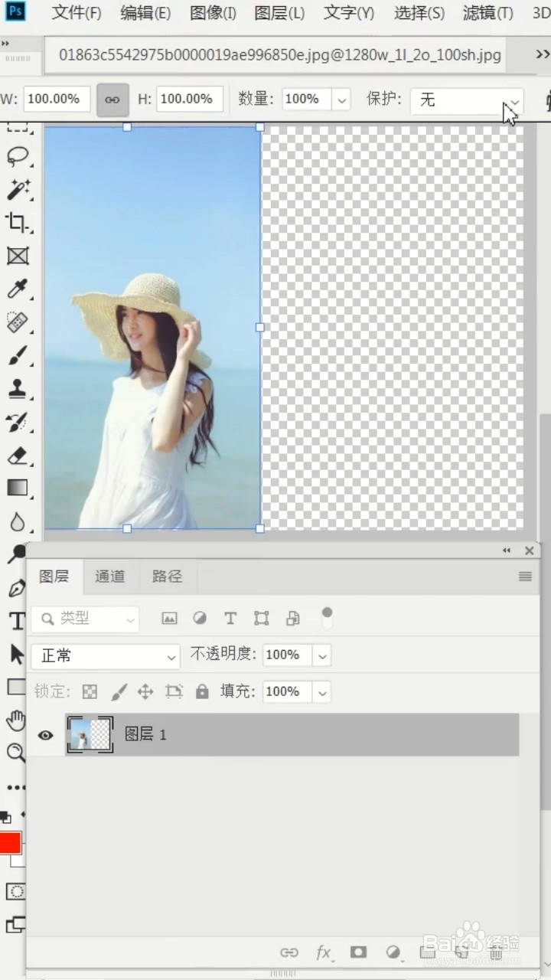
Task: Open the 类型 filter type dropdown
Action: (x=85, y=619)
